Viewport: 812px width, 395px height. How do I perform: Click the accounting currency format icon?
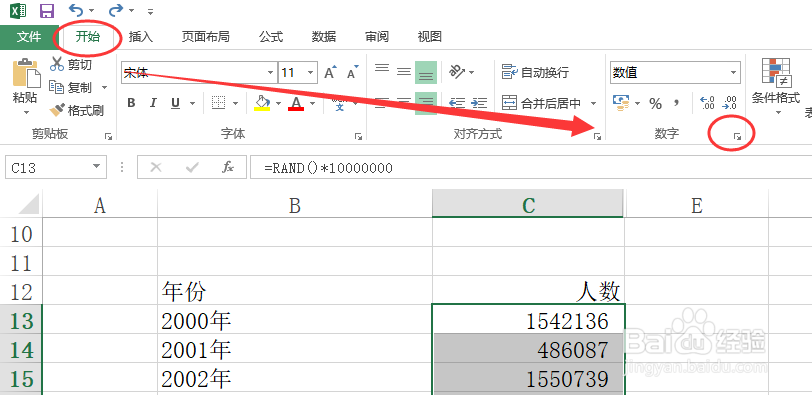pos(621,103)
